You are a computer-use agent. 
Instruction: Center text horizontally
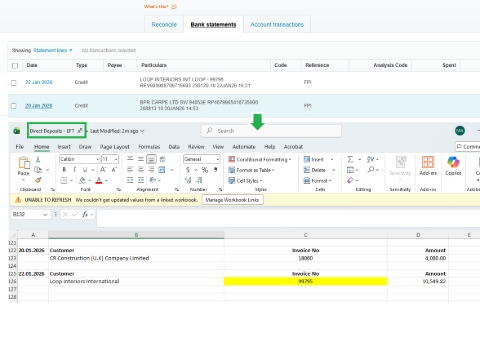pos(141,170)
